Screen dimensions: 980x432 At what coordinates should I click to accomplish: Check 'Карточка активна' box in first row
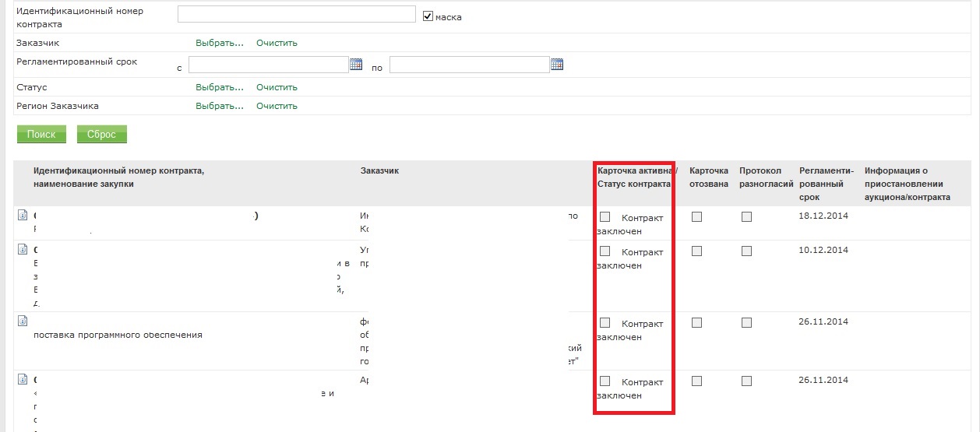[605, 217]
